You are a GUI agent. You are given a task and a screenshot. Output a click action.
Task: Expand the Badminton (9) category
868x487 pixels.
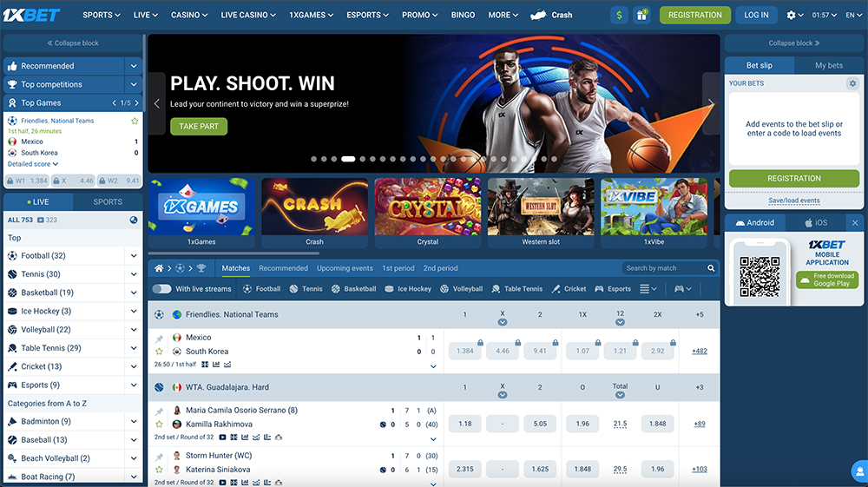134,421
